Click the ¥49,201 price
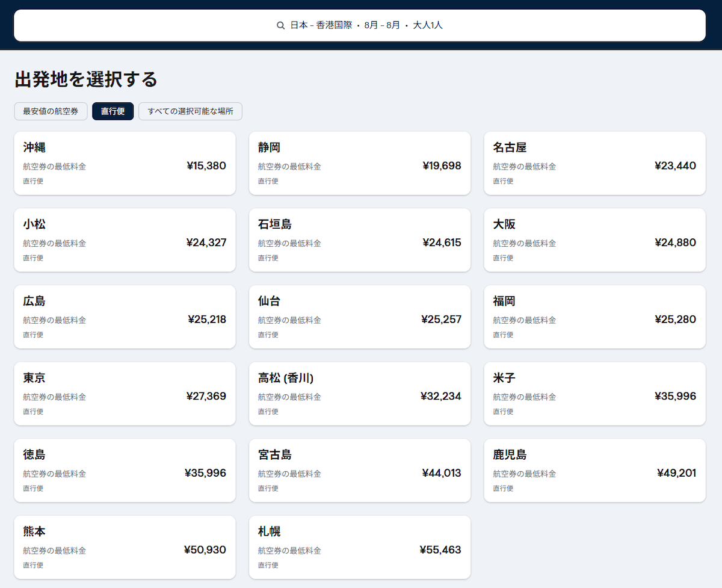 pos(676,473)
